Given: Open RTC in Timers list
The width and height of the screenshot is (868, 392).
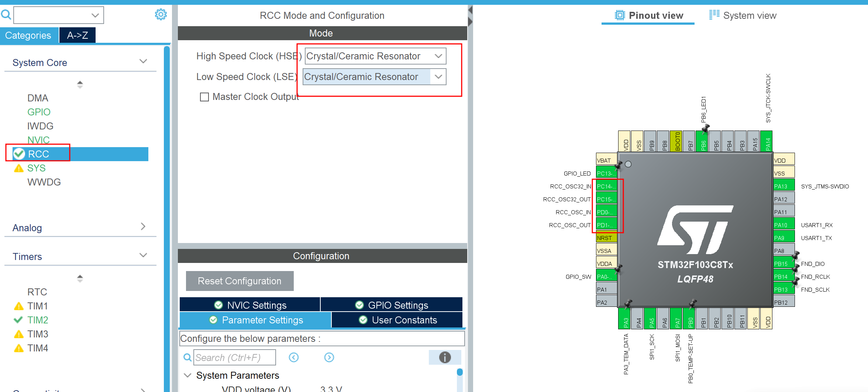Looking at the screenshot, I should (x=37, y=292).
